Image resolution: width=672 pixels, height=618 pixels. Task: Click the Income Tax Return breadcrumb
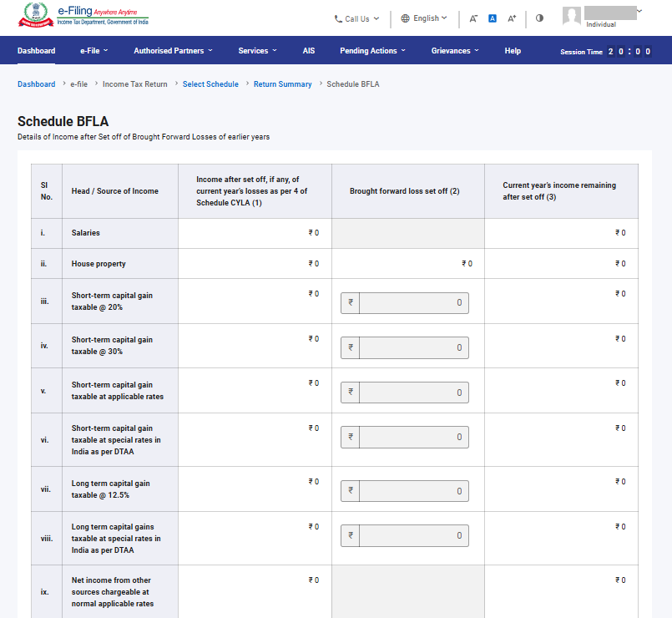pos(135,84)
